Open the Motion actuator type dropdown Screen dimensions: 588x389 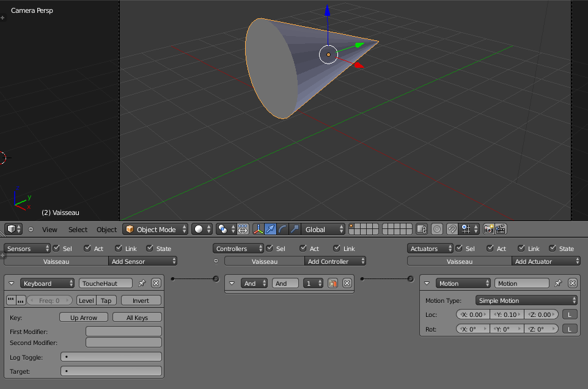coord(463,283)
